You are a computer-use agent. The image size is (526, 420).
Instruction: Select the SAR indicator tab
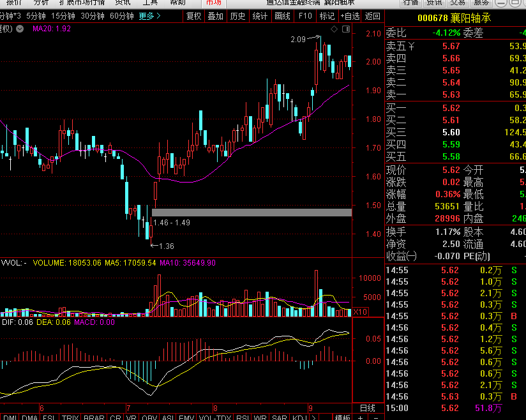[279, 417]
